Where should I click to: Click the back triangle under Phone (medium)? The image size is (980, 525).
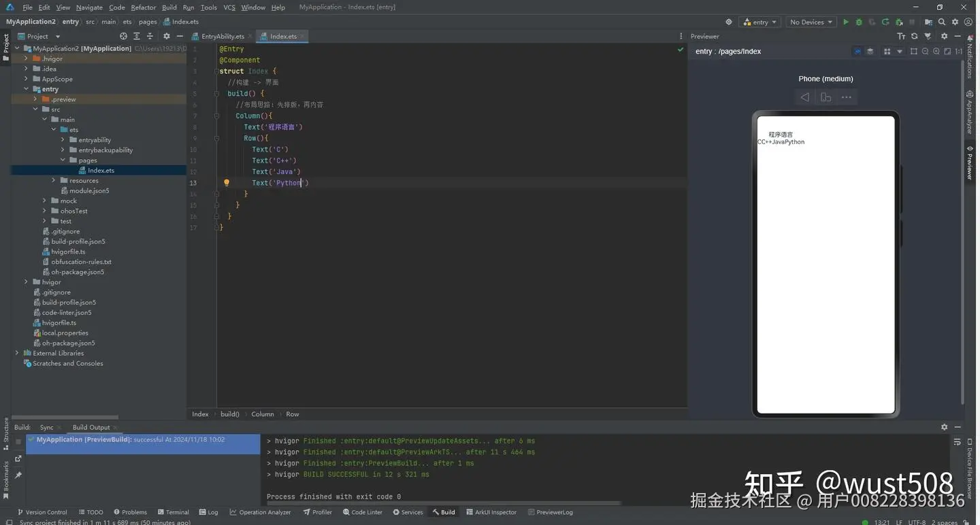pyautogui.click(x=805, y=97)
